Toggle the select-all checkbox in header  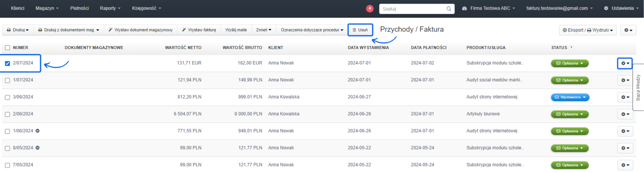7,48
